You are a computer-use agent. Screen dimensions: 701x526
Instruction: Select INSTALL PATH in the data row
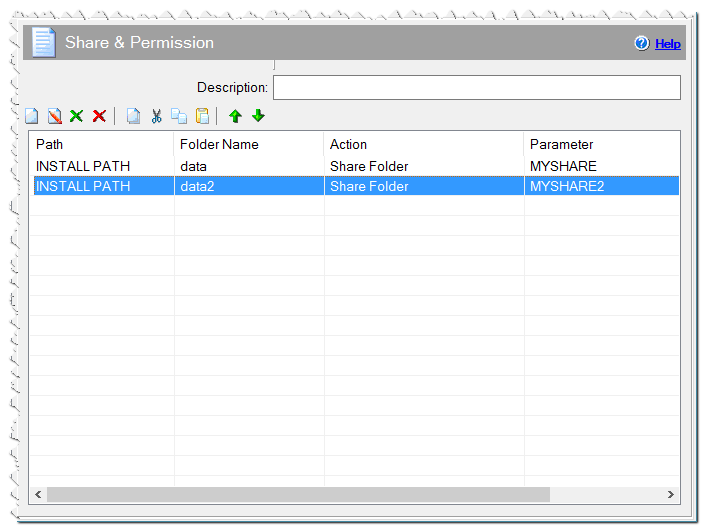tap(83, 166)
